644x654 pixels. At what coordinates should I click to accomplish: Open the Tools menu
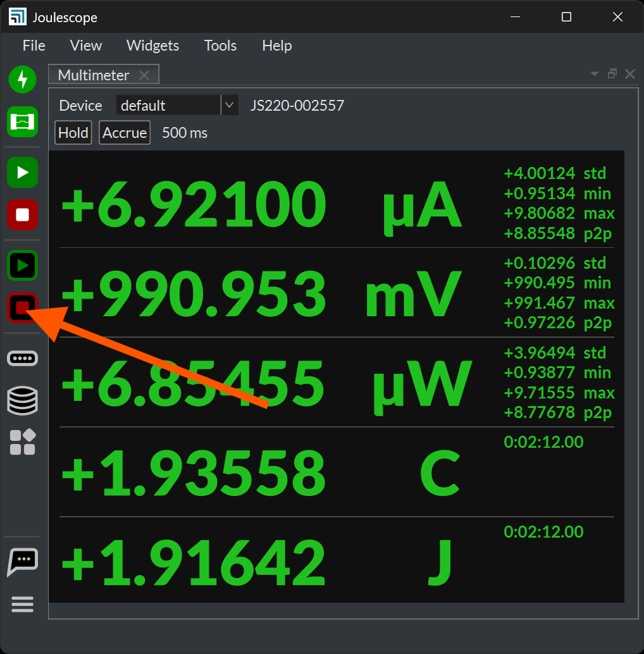tap(220, 46)
